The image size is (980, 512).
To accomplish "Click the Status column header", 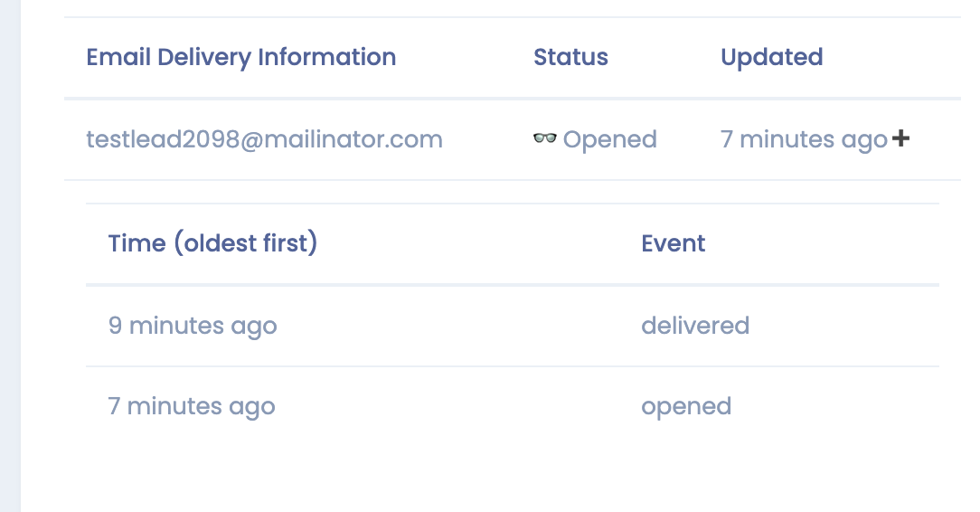I will pyautogui.click(x=570, y=57).
